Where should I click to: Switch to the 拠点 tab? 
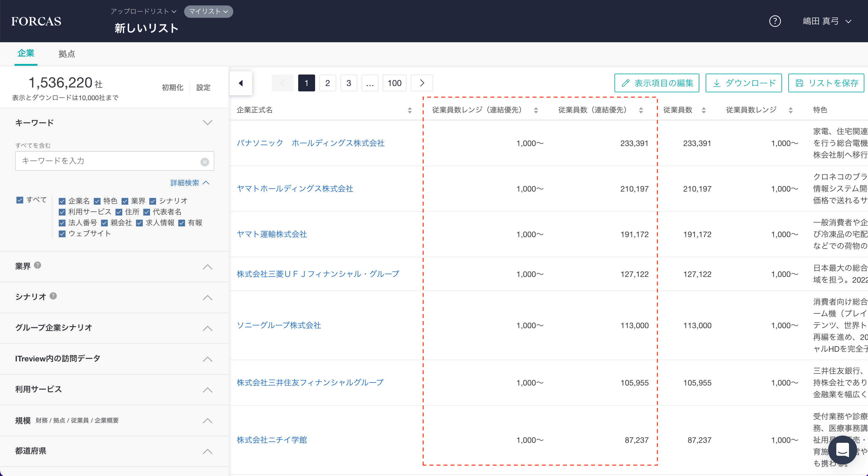click(67, 54)
